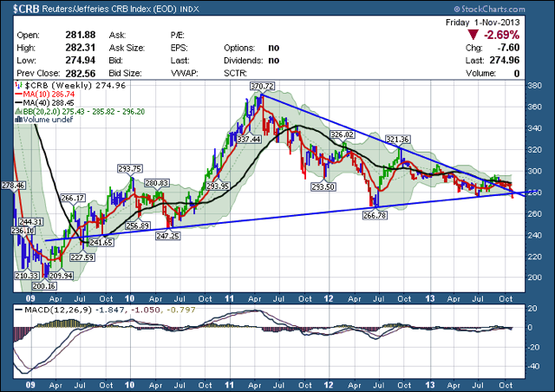The height and width of the screenshot is (392, 555).
Task: Click the Dividends value no
Action: click(274, 61)
